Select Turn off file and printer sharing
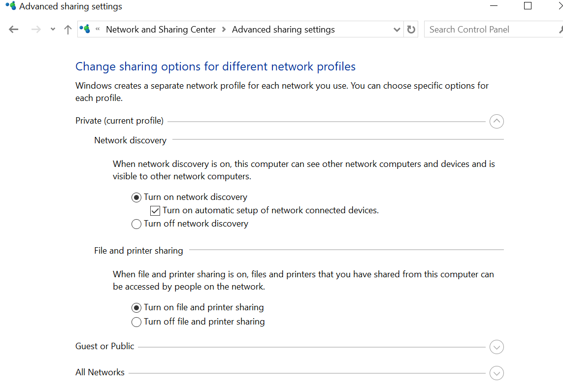This screenshot has width=563, height=392. pyautogui.click(x=136, y=322)
